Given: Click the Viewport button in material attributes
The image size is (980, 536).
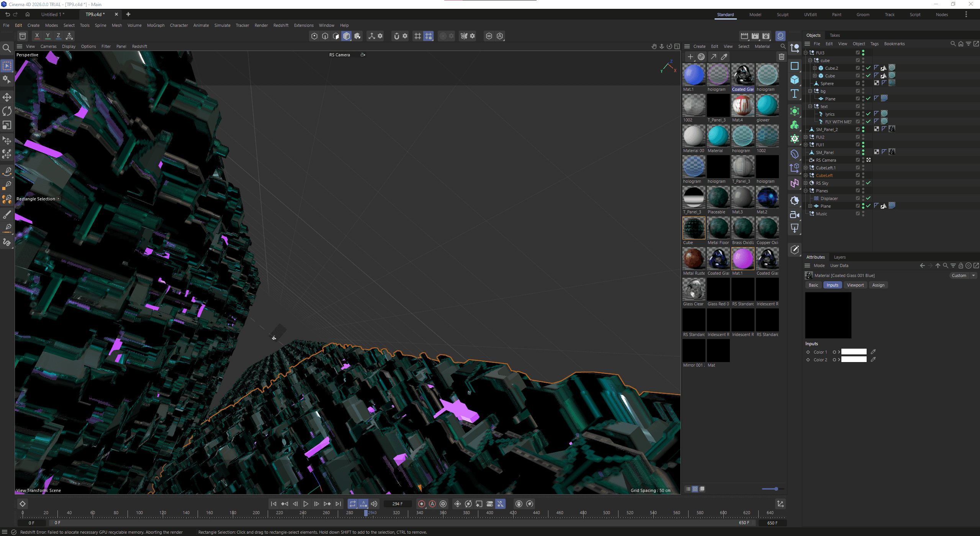Looking at the screenshot, I should click(x=855, y=285).
